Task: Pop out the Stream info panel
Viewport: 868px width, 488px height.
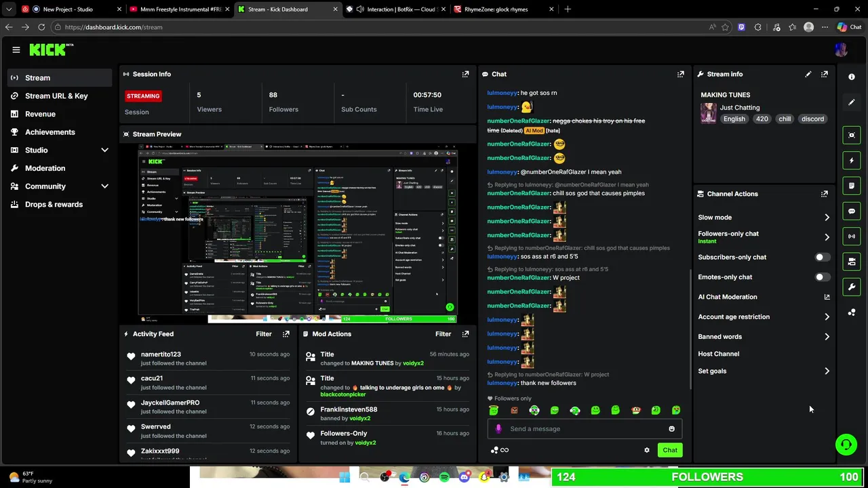Action: (824, 74)
